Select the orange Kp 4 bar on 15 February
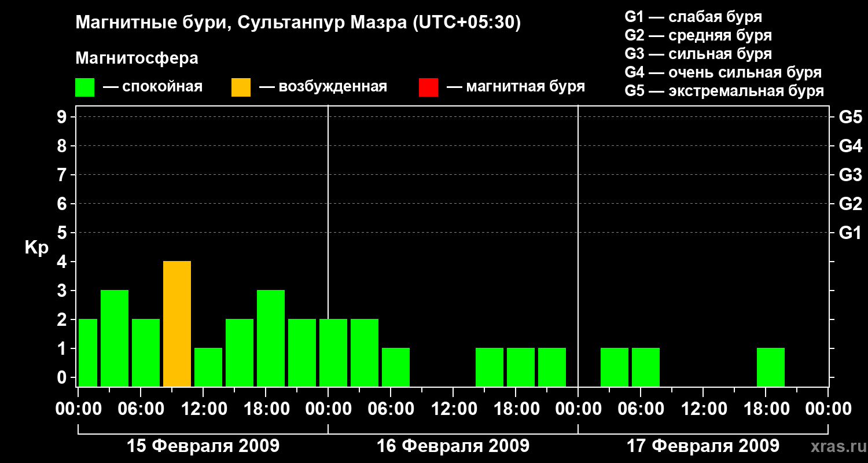The width and height of the screenshot is (868, 463). click(177, 324)
